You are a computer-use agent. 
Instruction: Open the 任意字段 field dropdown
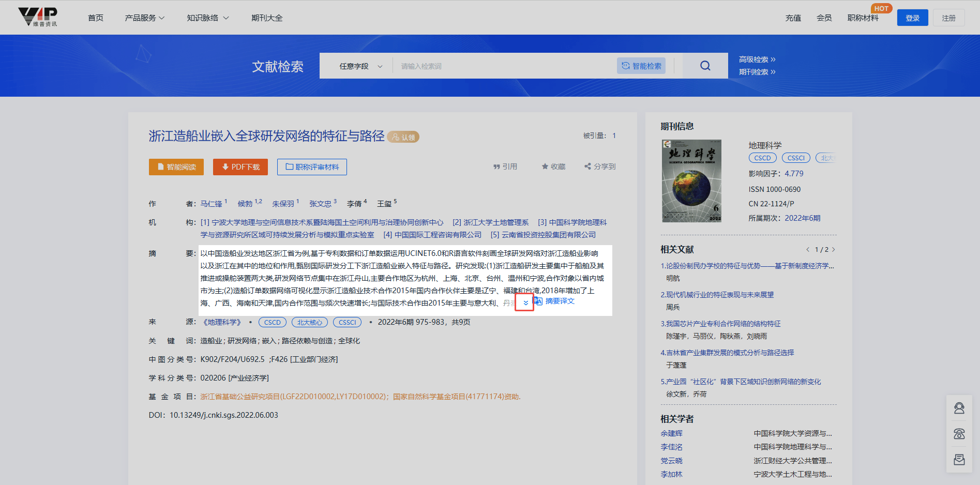tap(360, 66)
